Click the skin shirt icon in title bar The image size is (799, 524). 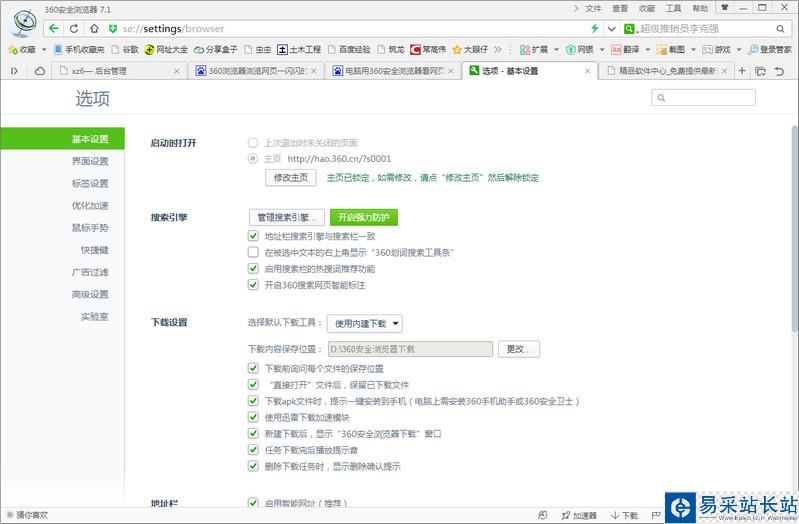tap(724, 8)
